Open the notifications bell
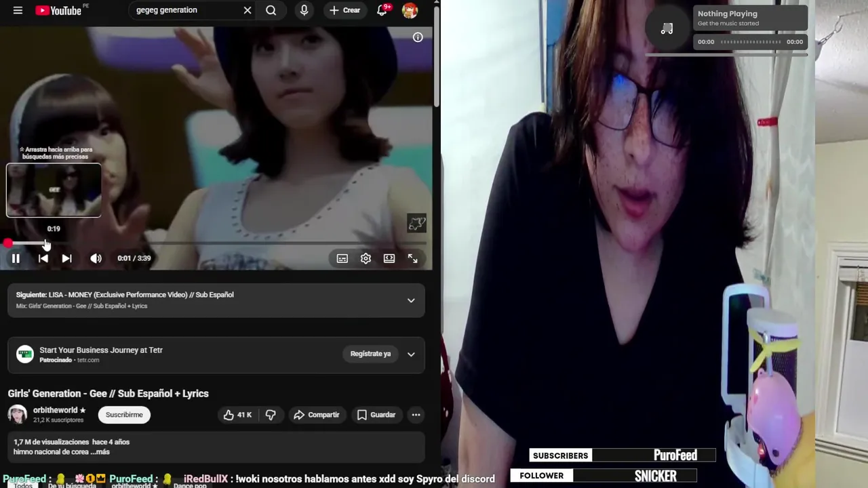 382,10
